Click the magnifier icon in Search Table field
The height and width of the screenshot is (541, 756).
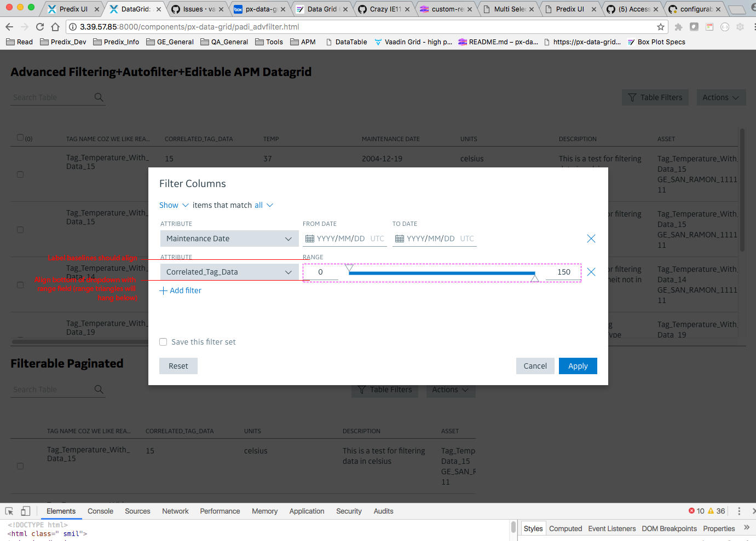pos(99,97)
